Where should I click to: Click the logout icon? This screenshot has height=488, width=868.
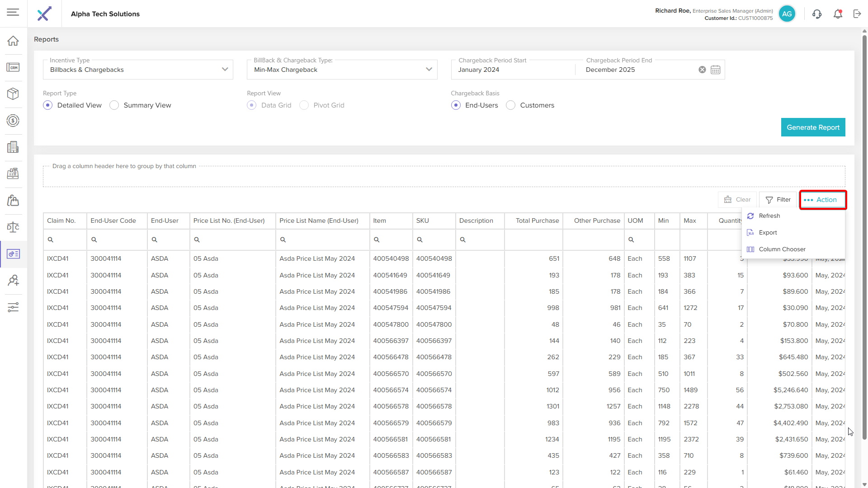857,14
